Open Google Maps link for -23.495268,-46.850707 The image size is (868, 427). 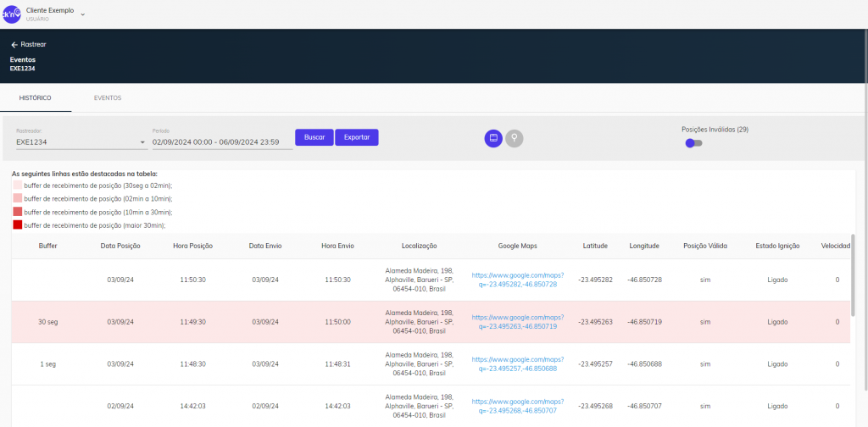518,406
